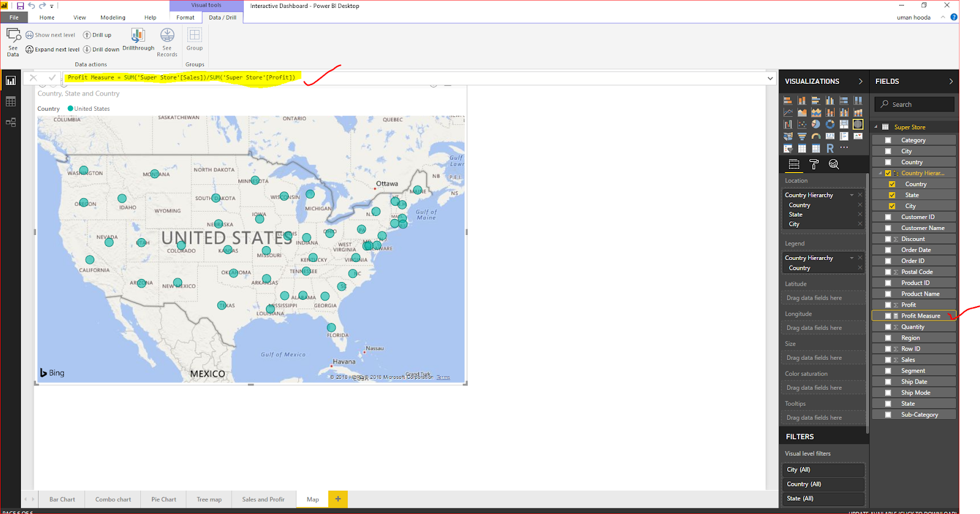Switch to Report view in left sidebar
This screenshot has height=514, width=980.
[x=10, y=81]
